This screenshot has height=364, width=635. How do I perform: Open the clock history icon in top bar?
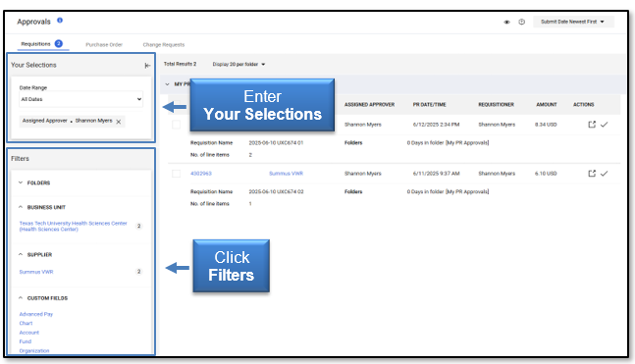pos(521,22)
